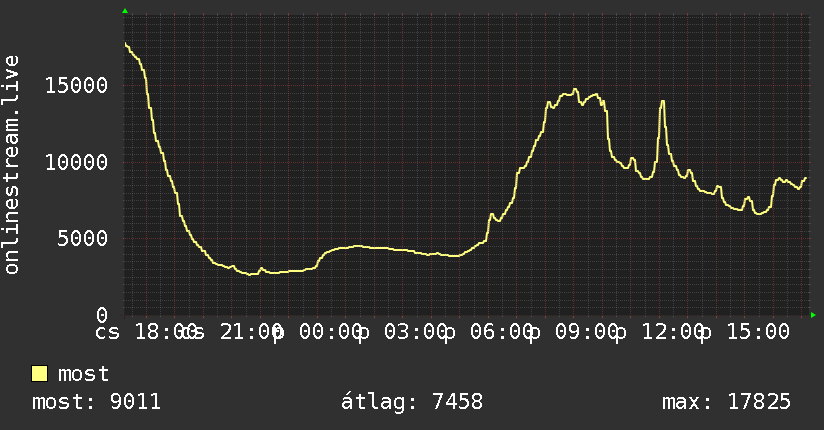Select the 'most' legend label
The height and width of the screenshot is (430, 824).
coord(83,374)
